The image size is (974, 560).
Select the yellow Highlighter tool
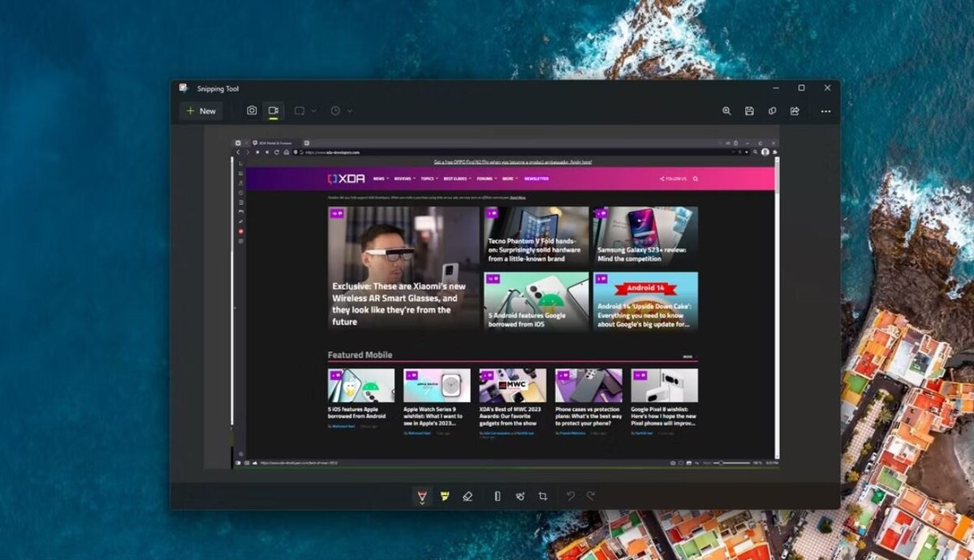click(444, 496)
